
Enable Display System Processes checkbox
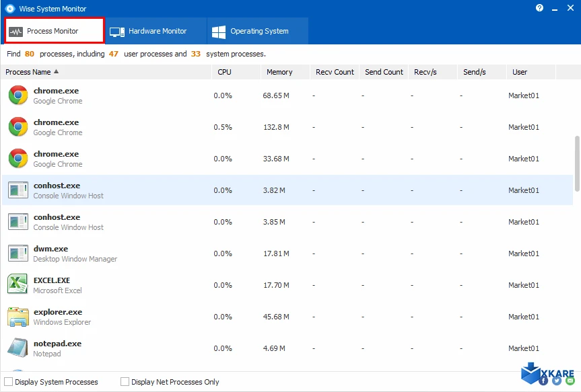8,382
